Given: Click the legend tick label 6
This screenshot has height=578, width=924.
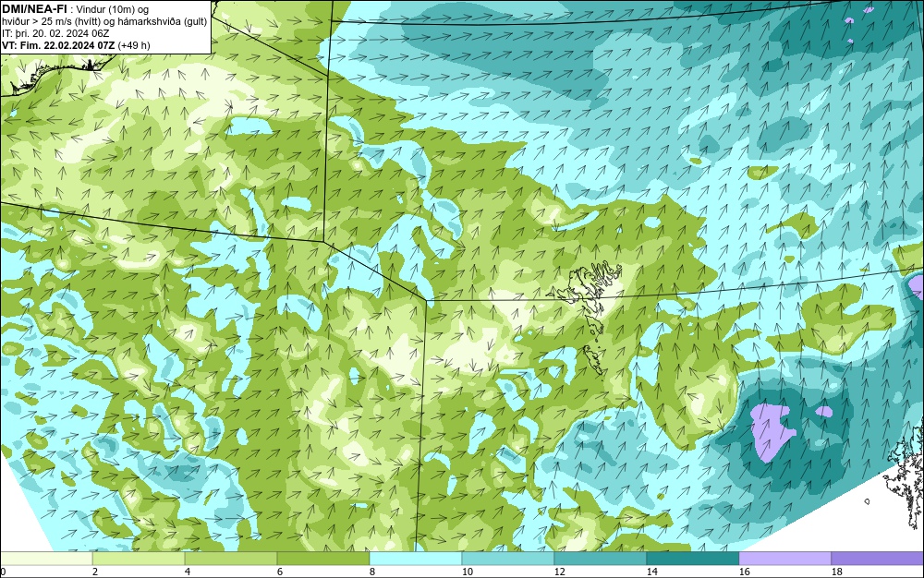Looking at the screenshot, I should point(279,572).
